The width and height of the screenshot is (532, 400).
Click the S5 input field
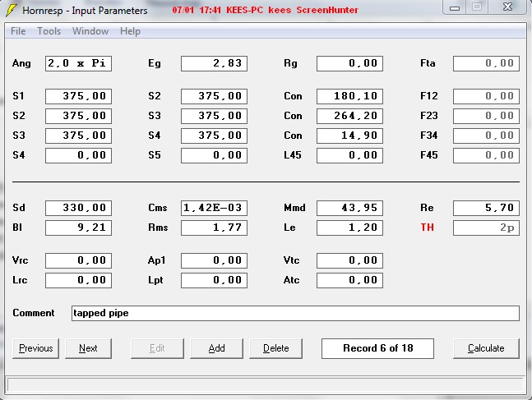[214, 155]
